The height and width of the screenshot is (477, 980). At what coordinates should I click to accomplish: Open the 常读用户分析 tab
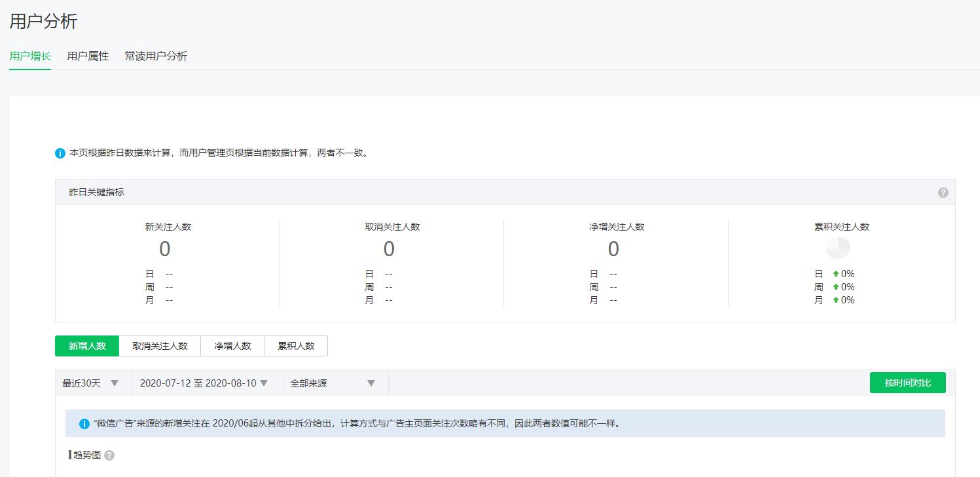[x=156, y=56]
